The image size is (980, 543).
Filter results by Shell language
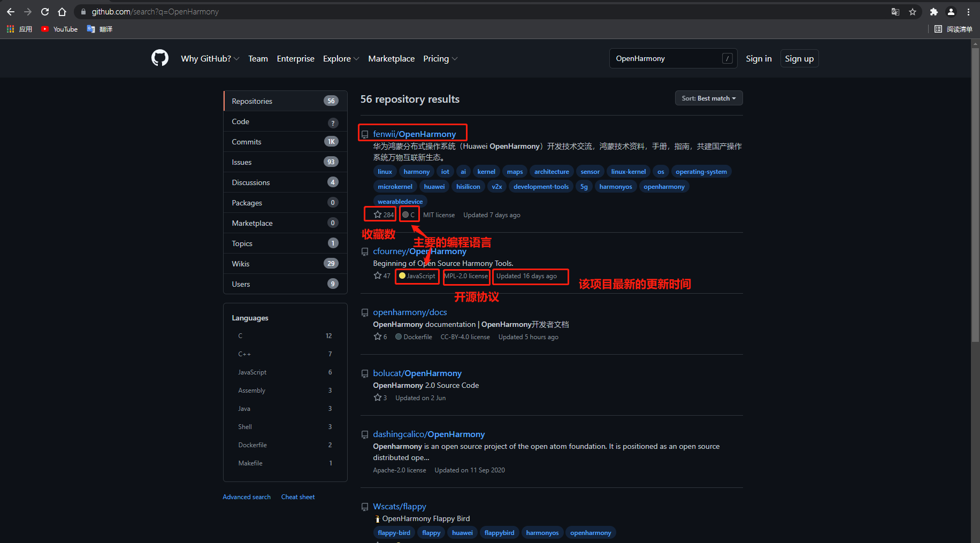[285, 427]
